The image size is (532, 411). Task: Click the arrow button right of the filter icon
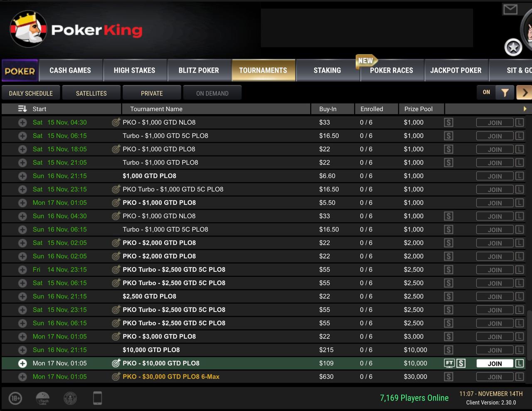(x=525, y=93)
